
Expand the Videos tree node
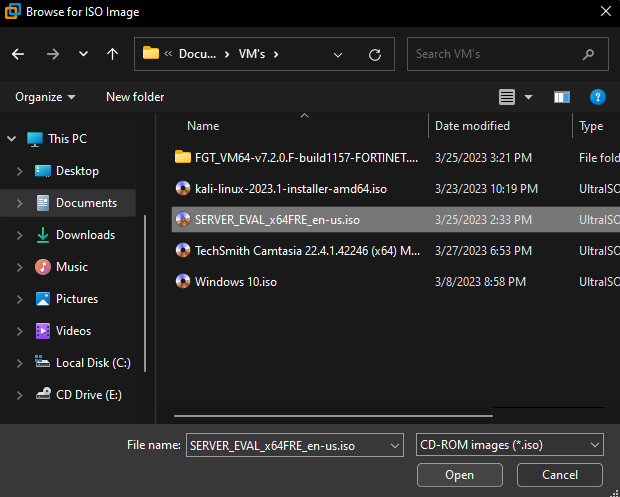tap(19, 331)
